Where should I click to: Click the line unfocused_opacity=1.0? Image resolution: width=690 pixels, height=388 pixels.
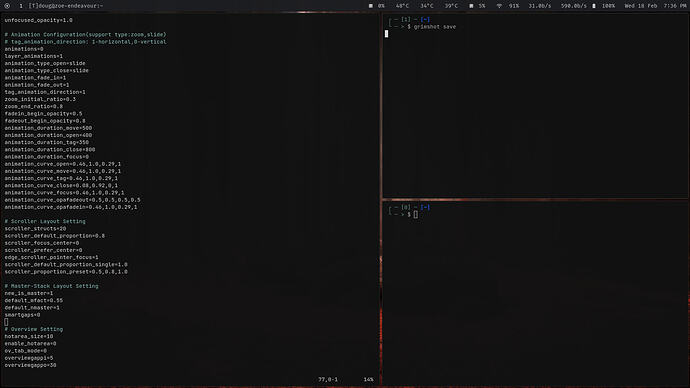39,20
